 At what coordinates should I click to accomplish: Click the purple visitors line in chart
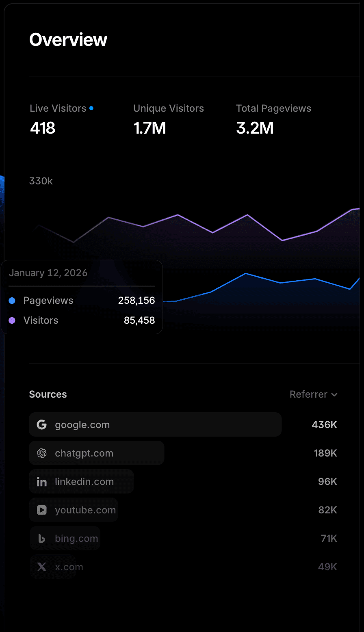[212, 232]
